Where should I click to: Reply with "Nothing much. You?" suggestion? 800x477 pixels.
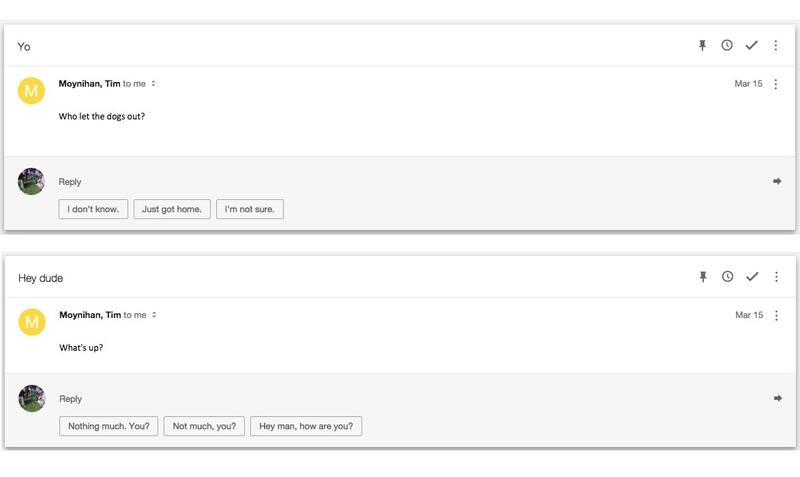point(108,426)
